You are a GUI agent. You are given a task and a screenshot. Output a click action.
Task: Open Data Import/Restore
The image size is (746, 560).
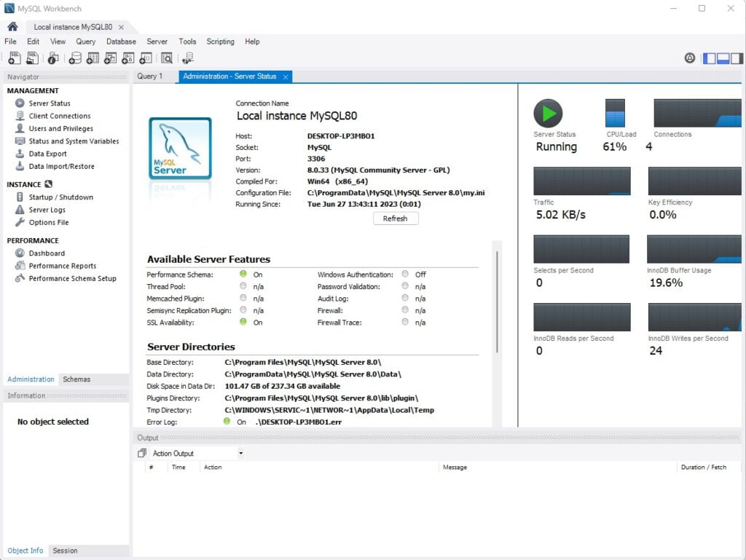[61, 166]
